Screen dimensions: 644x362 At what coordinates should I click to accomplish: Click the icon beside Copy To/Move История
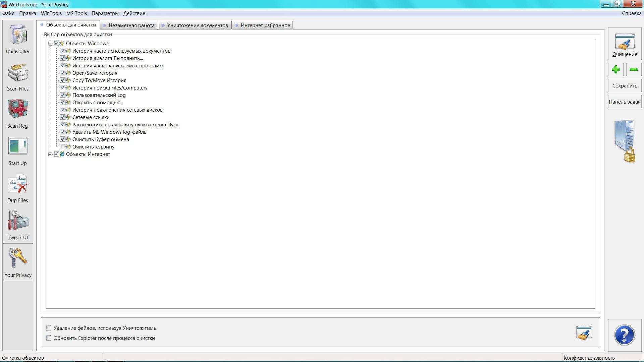pyautogui.click(x=68, y=80)
